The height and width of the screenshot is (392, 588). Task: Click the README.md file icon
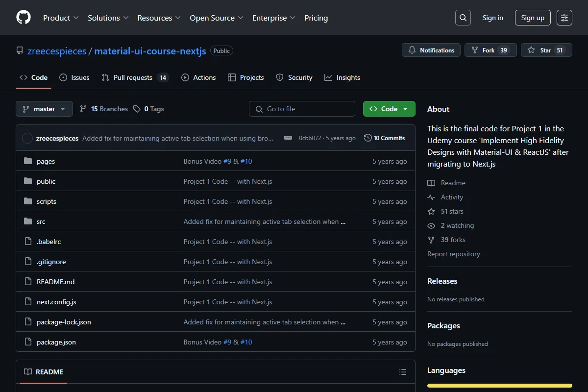[28, 282]
